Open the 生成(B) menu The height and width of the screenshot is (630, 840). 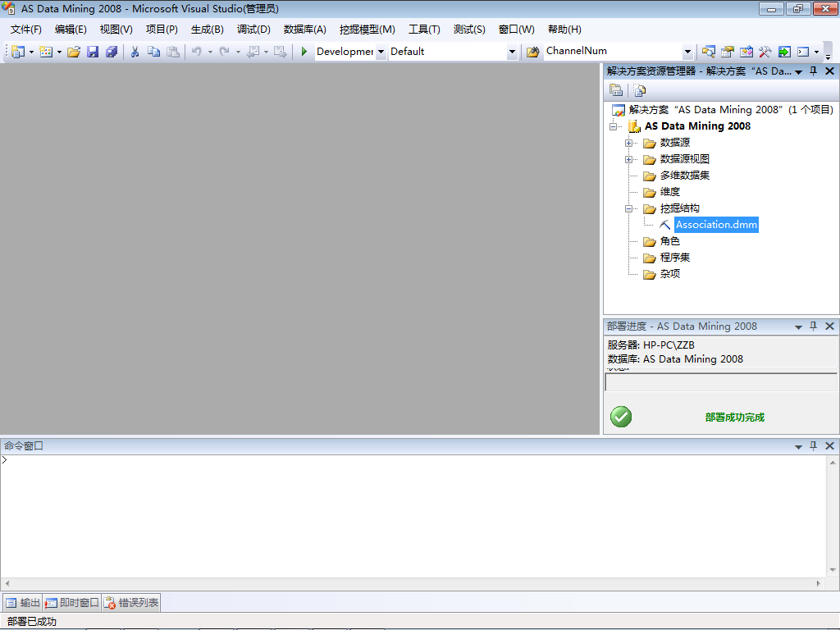click(208, 30)
